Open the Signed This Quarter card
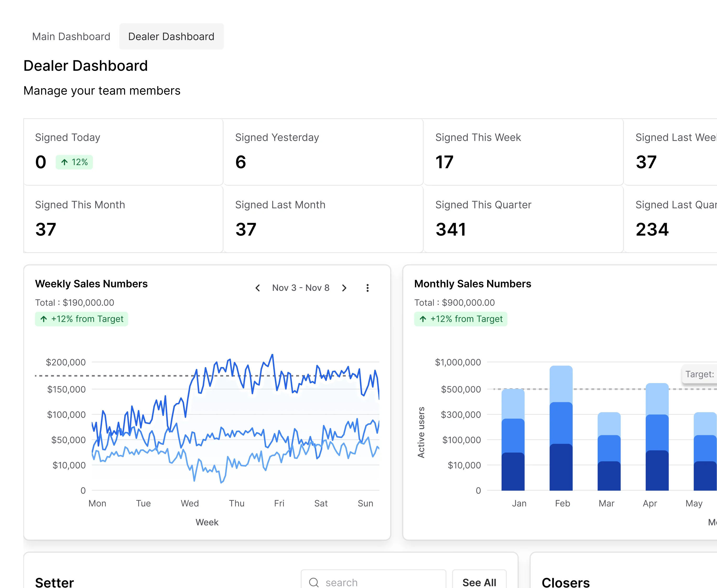The image size is (717, 588). click(x=524, y=220)
